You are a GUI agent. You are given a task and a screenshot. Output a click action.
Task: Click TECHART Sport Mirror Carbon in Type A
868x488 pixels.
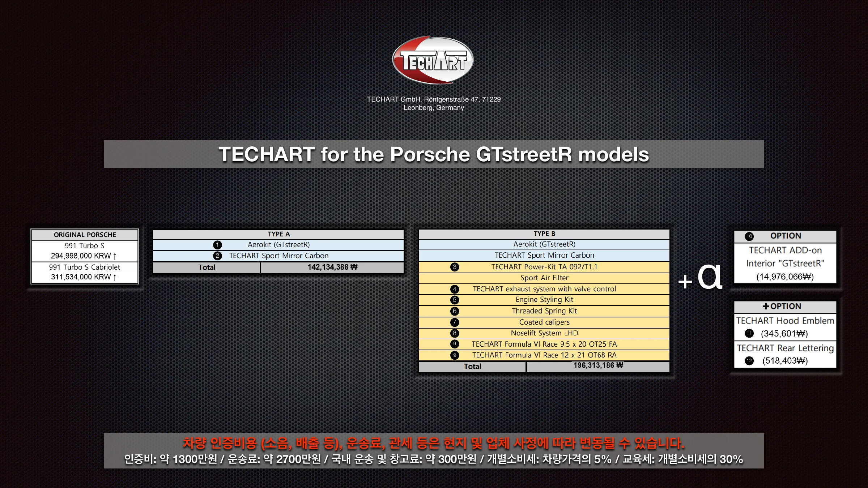pos(278,256)
